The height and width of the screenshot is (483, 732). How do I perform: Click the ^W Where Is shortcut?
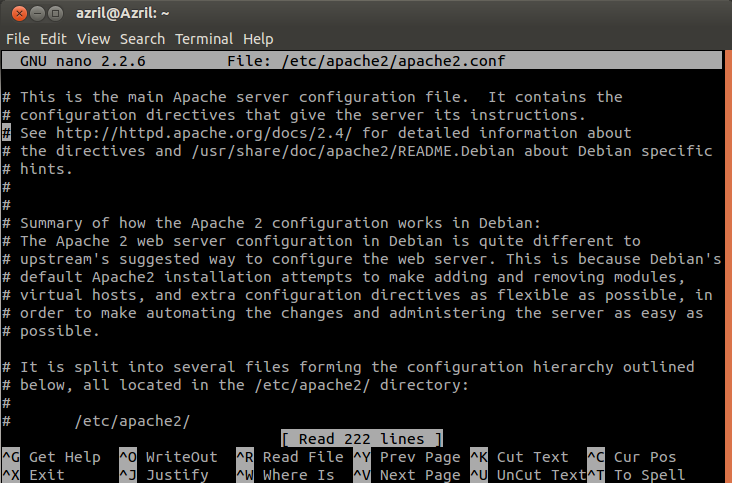coord(285,475)
